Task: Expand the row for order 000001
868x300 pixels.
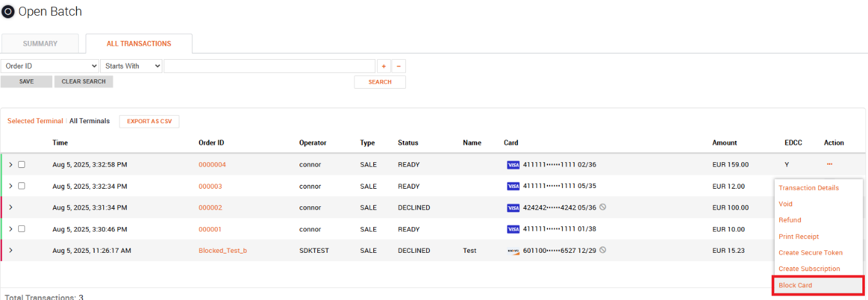Action: point(11,229)
